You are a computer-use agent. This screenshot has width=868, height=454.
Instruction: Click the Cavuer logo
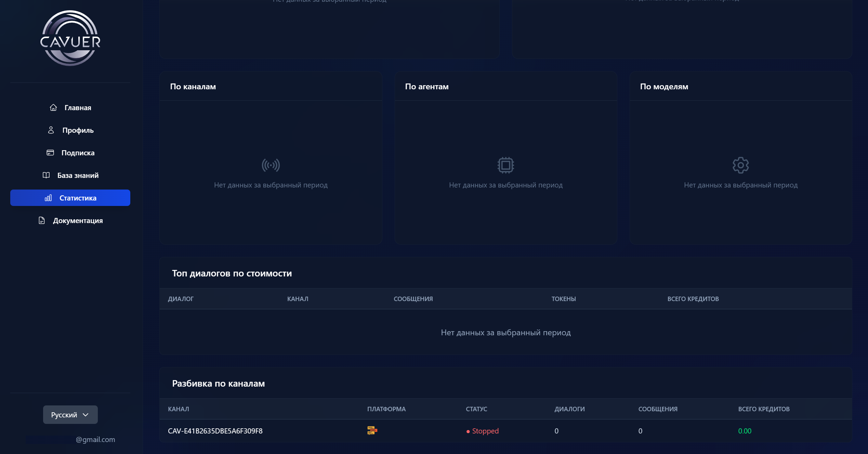(x=70, y=38)
